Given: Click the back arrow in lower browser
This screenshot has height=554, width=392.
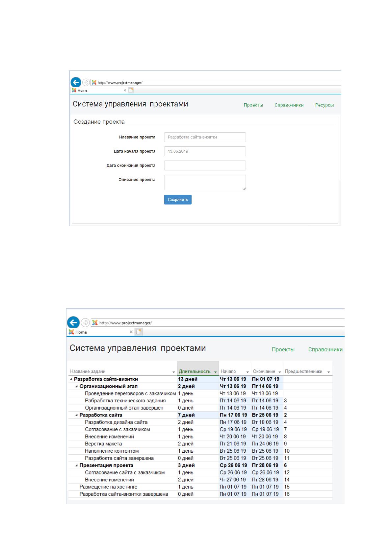Looking at the screenshot, I should [x=73, y=322].
